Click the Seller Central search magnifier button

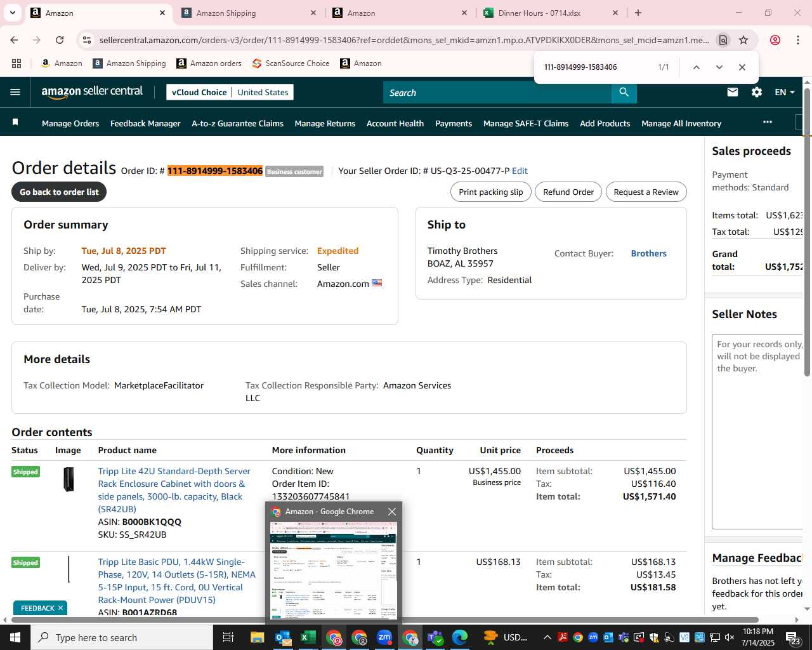624,93
